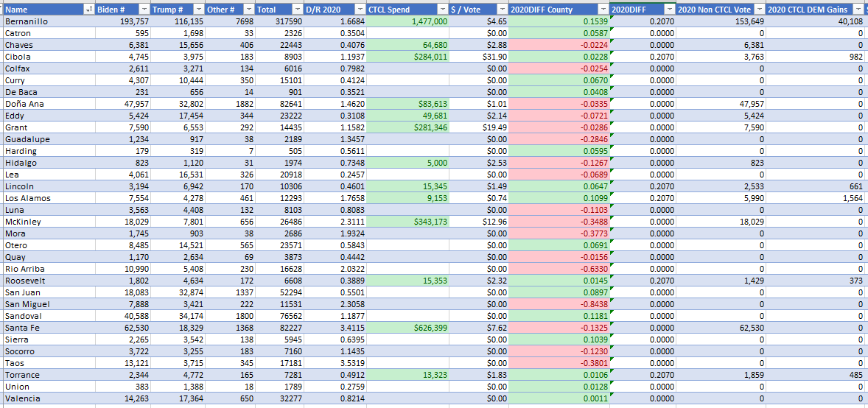Select the red Chaves cell -0.0224

pos(559,45)
